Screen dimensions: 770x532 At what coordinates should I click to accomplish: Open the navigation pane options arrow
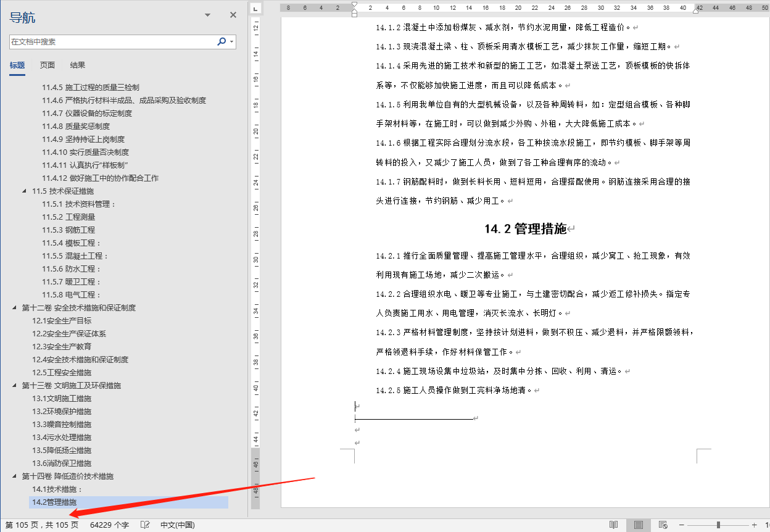207,15
